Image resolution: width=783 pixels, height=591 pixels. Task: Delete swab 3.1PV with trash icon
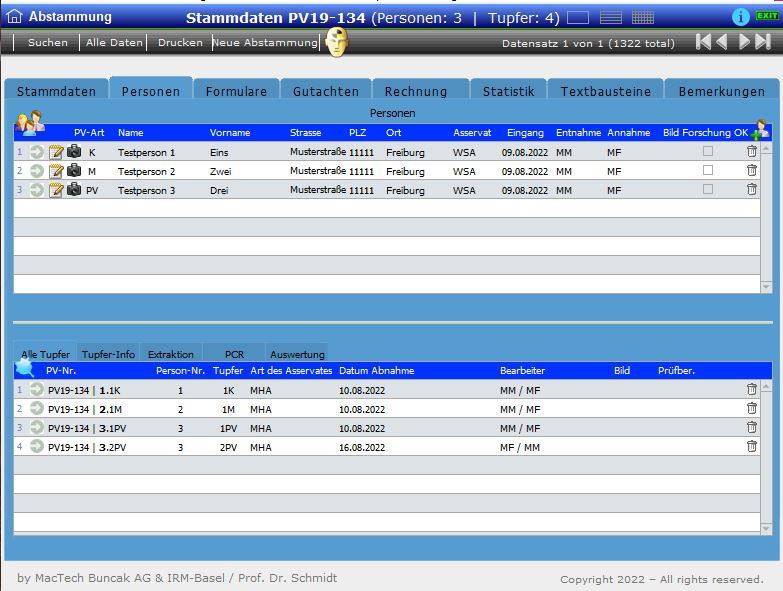[752, 427]
